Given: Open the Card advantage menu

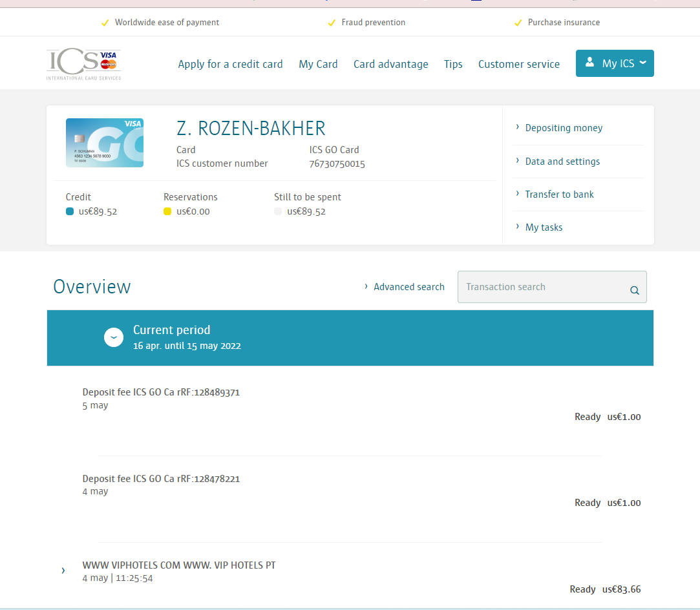Looking at the screenshot, I should pos(390,64).
